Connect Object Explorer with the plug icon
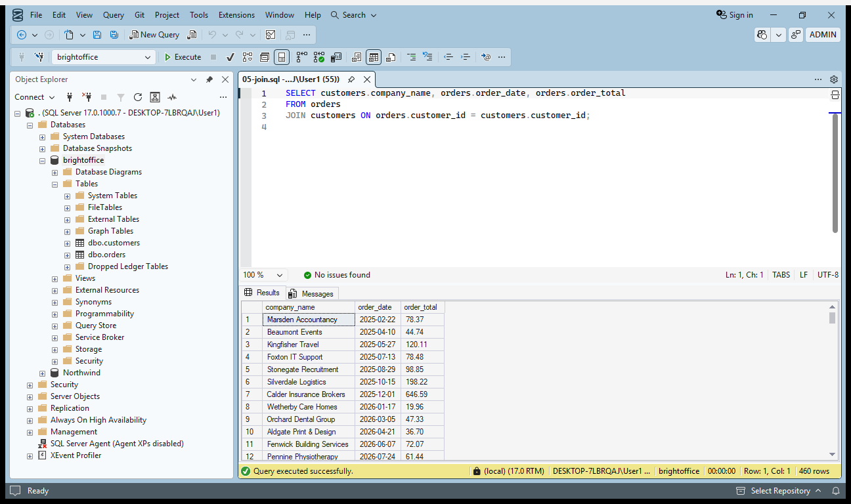This screenshot has height=504, width=851. coord(70,97)
